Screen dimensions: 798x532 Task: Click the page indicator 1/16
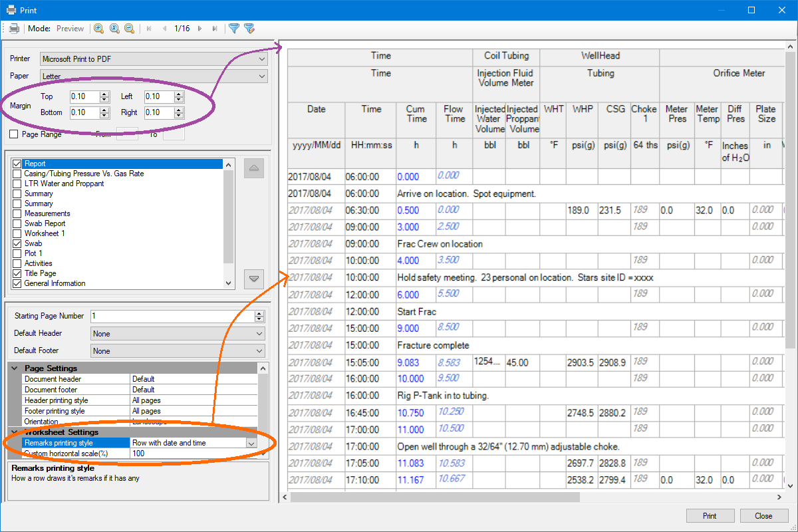pyautogui.click(x=182, y=29)
